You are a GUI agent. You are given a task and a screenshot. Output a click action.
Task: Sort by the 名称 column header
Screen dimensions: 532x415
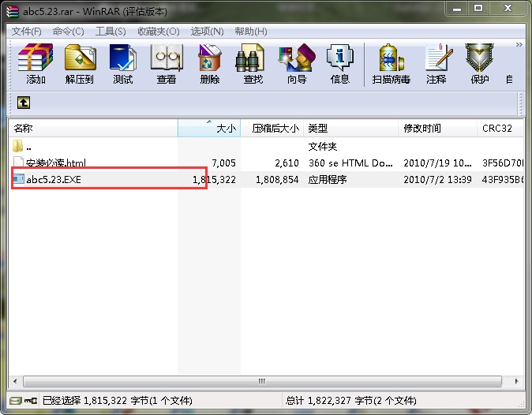click(93, 128)
